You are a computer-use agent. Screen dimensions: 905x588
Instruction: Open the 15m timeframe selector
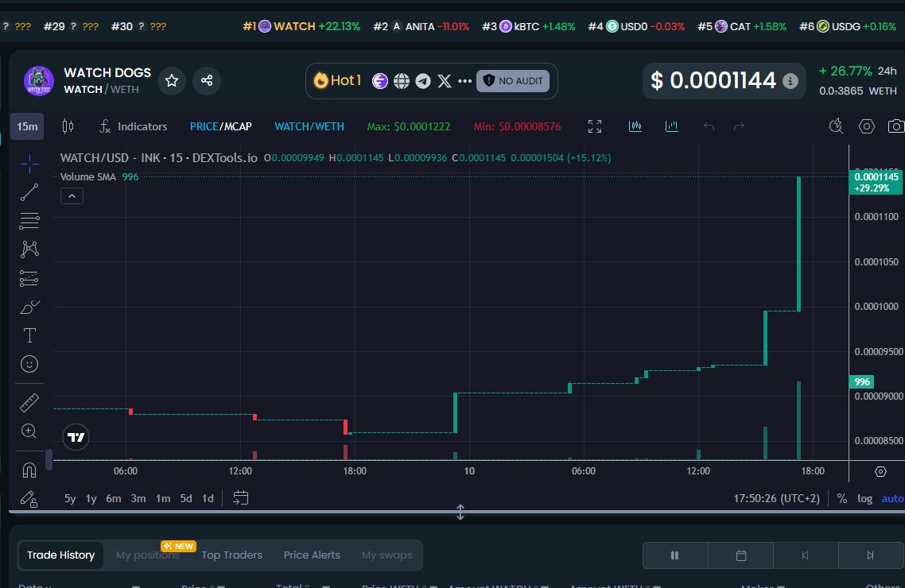pos(27,126)
